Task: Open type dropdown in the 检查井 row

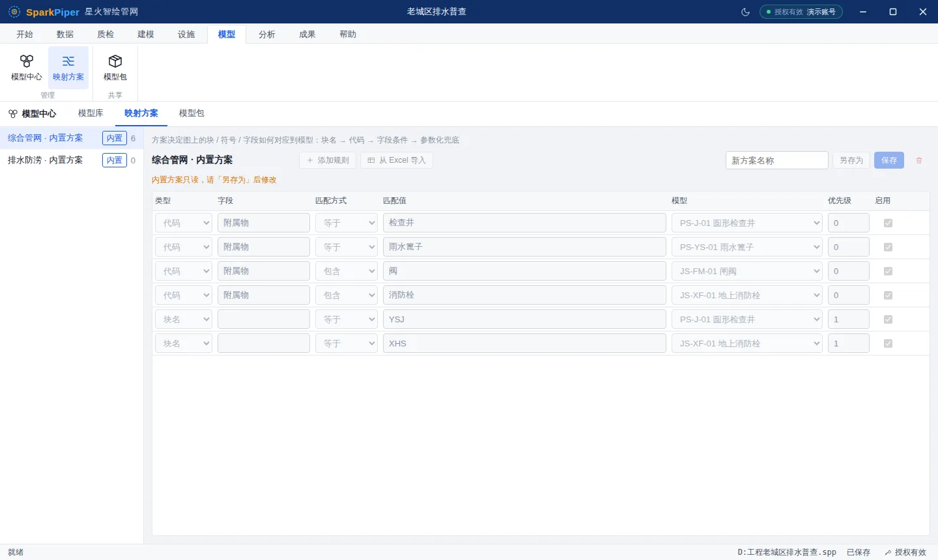Action: (x=184, y=223)
